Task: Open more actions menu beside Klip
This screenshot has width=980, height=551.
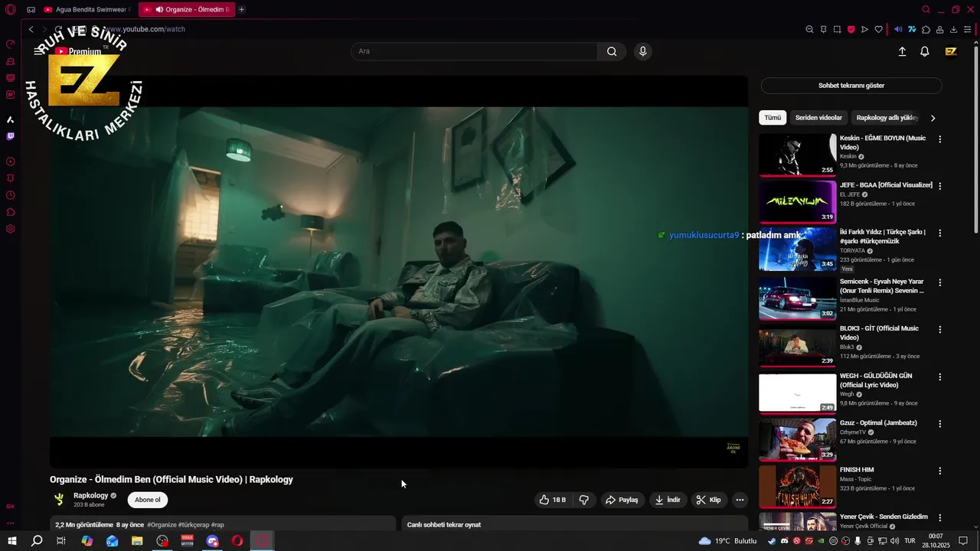Action: tap(740, 500)
